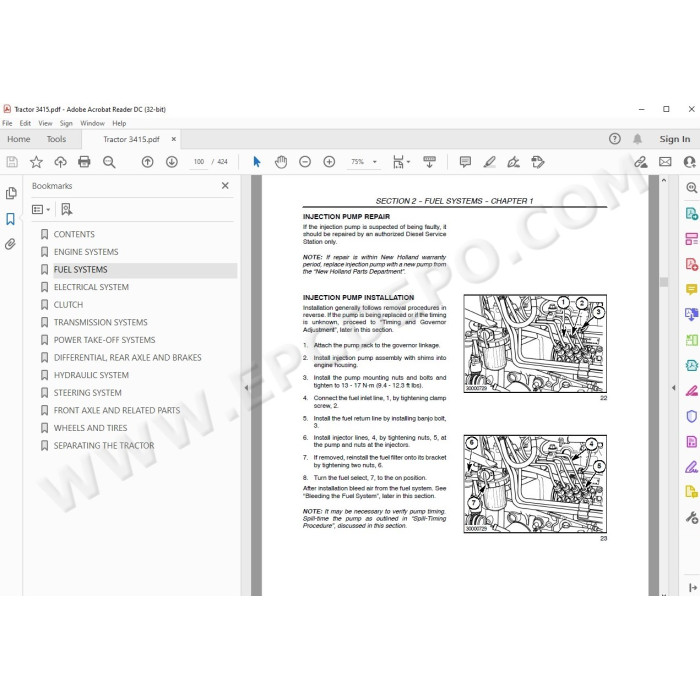Expand the right tools pane with arrow icon
This screenshot has width=700, height=700.
[x=692, y=588]
